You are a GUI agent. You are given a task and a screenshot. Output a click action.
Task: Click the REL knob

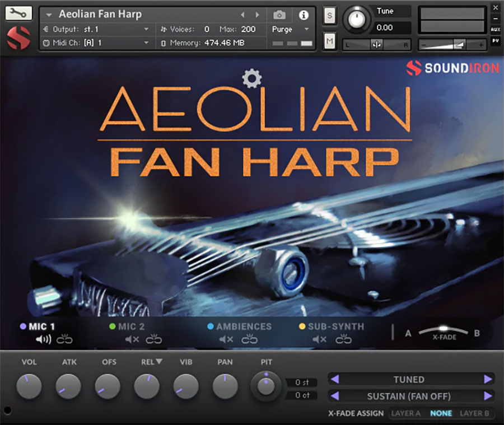tap(147, 386)
